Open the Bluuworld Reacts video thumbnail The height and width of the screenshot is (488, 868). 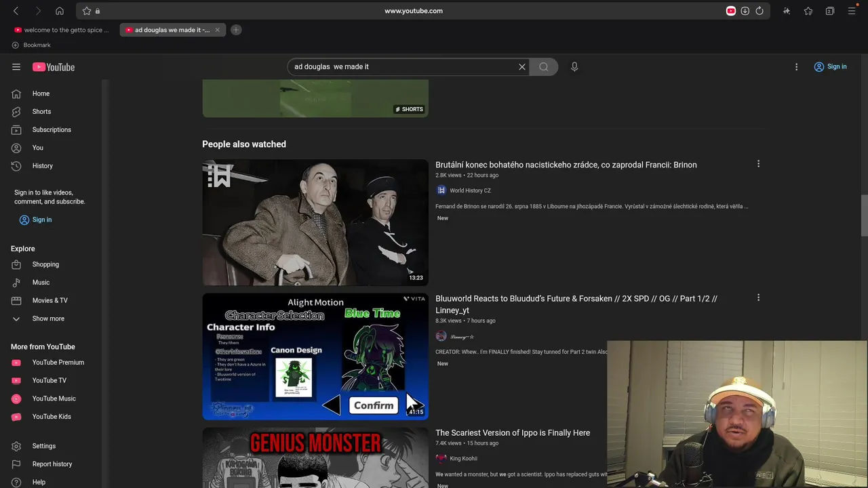pyautogui.click(x=315, y=357)
